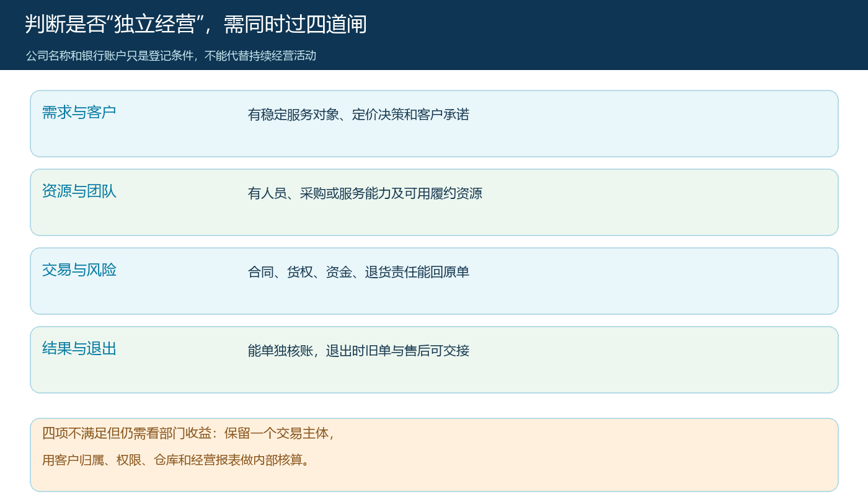
Task: Select the line 用客户归属、权限、仓库和经营报表做内部核算
Action: point(175,460)
